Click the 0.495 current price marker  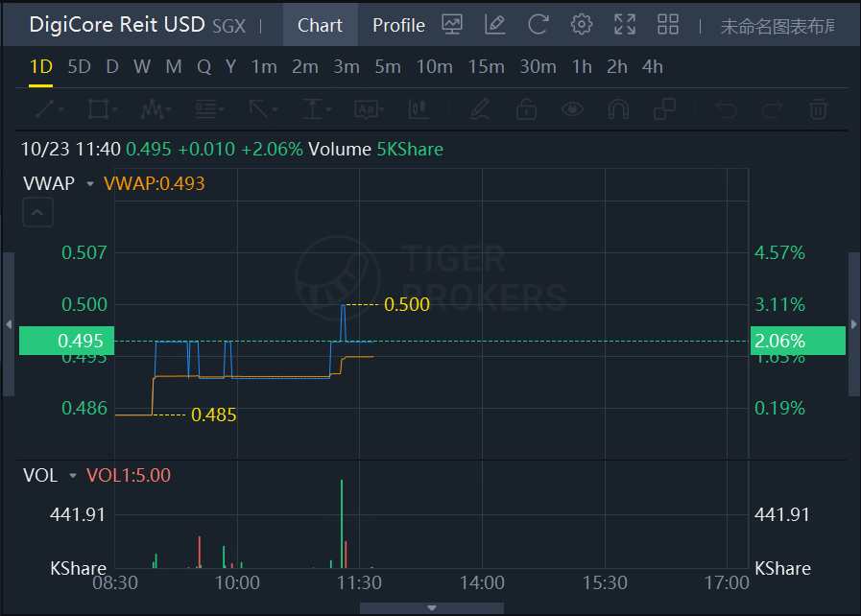click(66, 341)
